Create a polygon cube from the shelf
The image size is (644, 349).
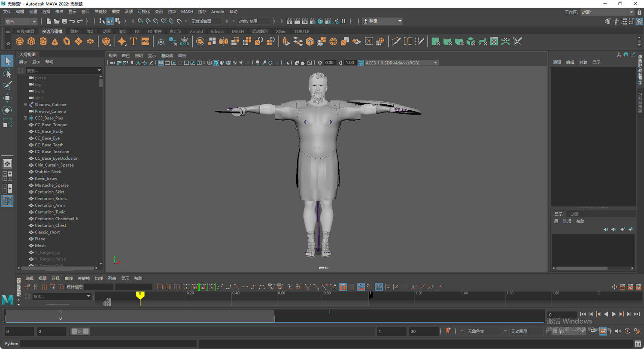31,42
